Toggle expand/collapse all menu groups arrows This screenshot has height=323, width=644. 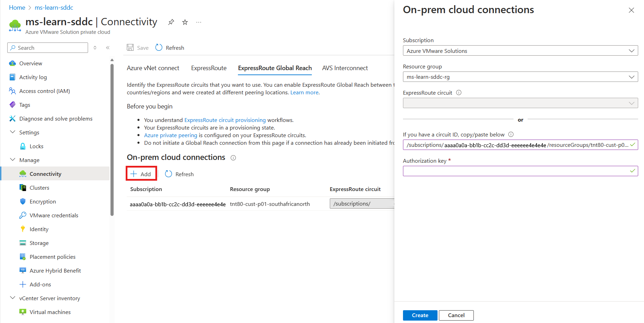95,48
